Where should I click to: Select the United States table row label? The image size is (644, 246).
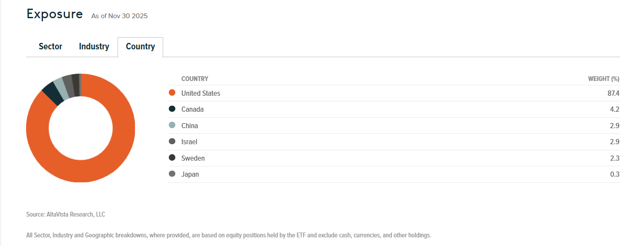point(200,93)
